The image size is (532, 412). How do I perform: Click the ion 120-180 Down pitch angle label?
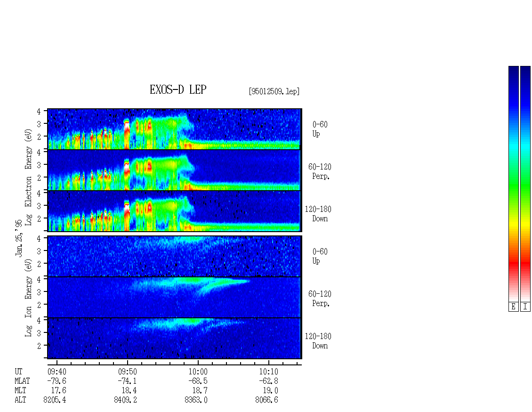click(x=318, y=341)
